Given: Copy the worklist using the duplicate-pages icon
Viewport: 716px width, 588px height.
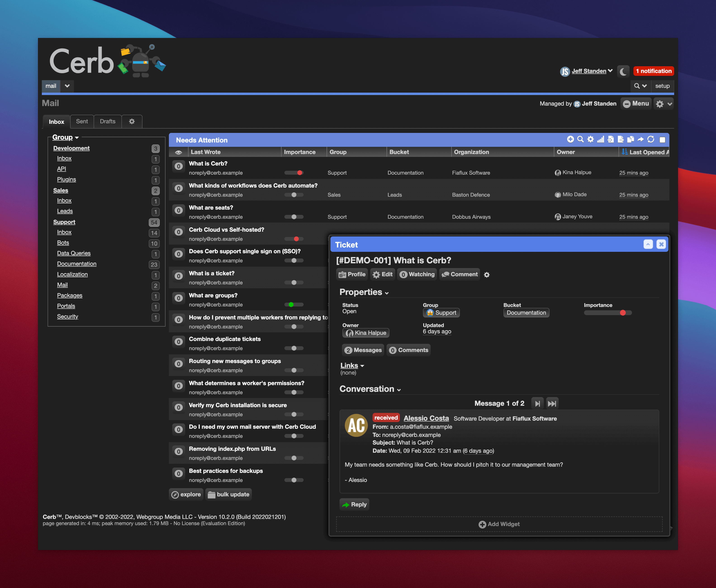Looking at the screenshot, I should [630, 139].
